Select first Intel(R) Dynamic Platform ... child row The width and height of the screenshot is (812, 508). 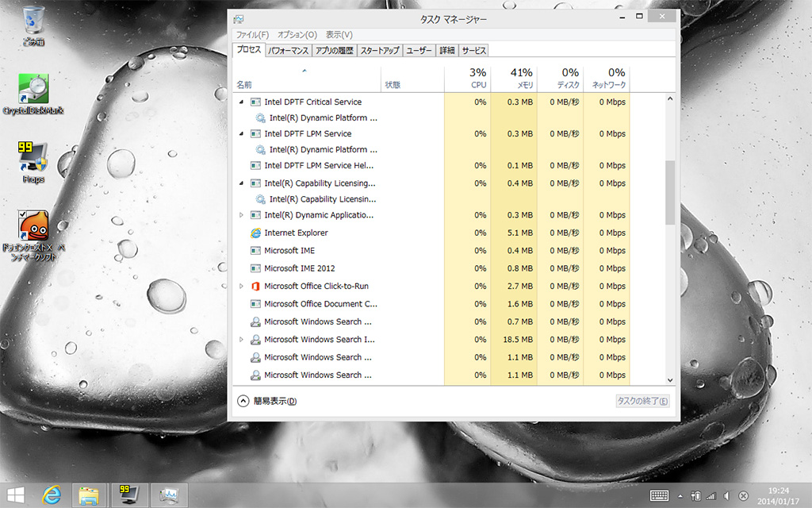click(x=431, y=118)
